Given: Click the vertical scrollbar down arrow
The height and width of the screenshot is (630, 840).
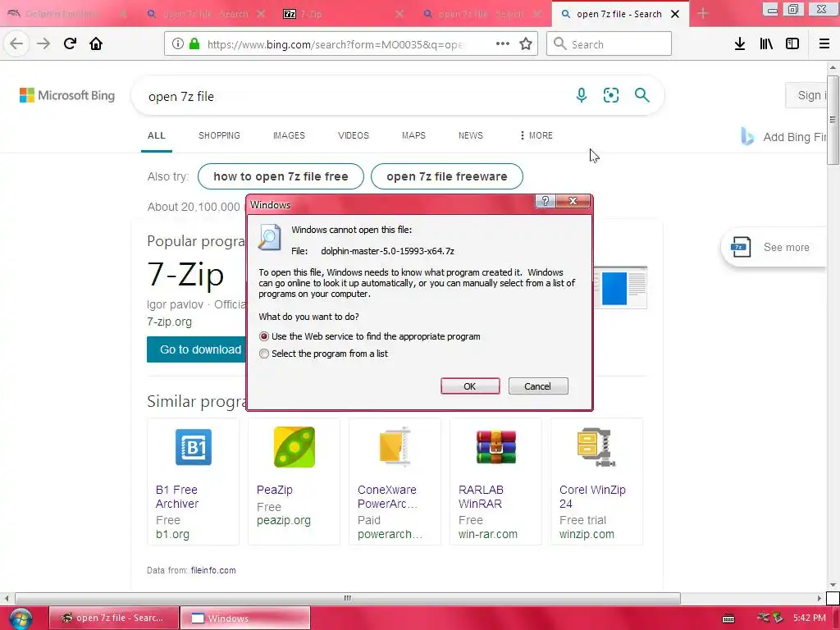Looking at the screenshot, I should [833, 585].
